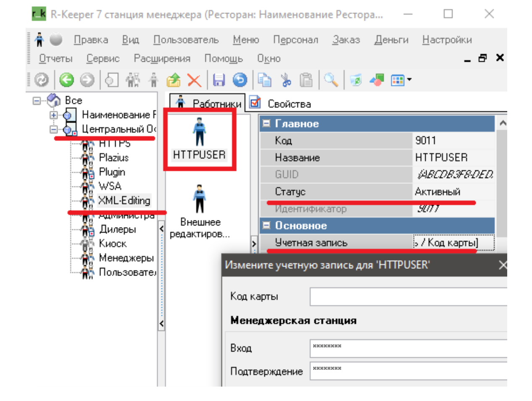The height and width of the screenshot is (401, 532).
Task: Click the grey refresh toolbar icon
Action: pyautogui.click(x=41, y=79)
